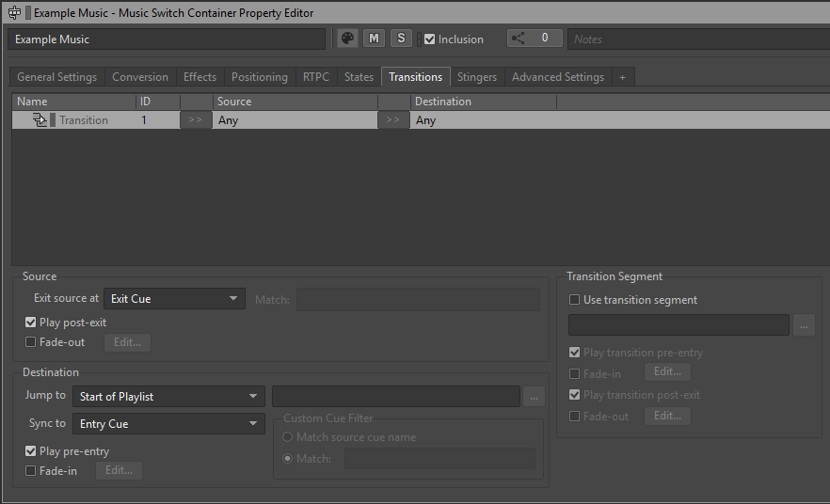Enable destination Fade-in checkbox
The width and height of the screenshot is (830, 504).
coord(31,471)
